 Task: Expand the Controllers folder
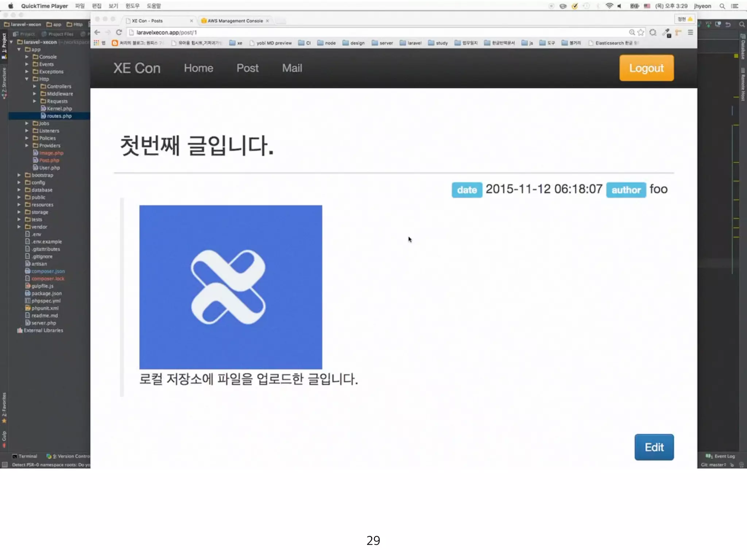tap(35, 86)
